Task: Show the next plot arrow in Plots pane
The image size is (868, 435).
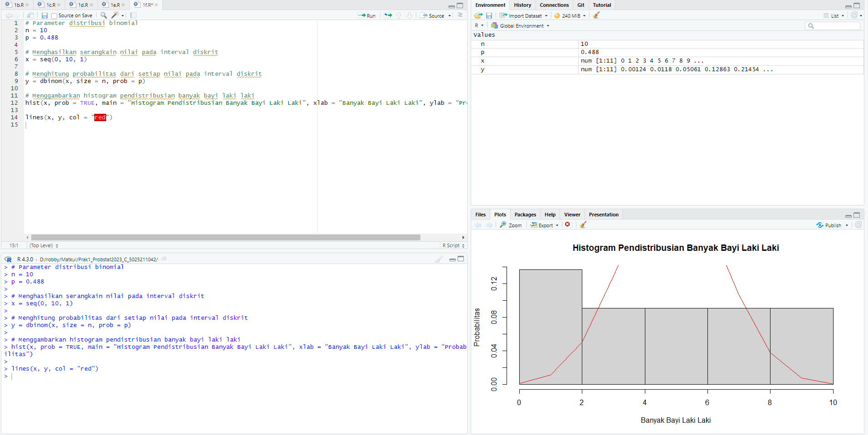Action: [489, 225]
